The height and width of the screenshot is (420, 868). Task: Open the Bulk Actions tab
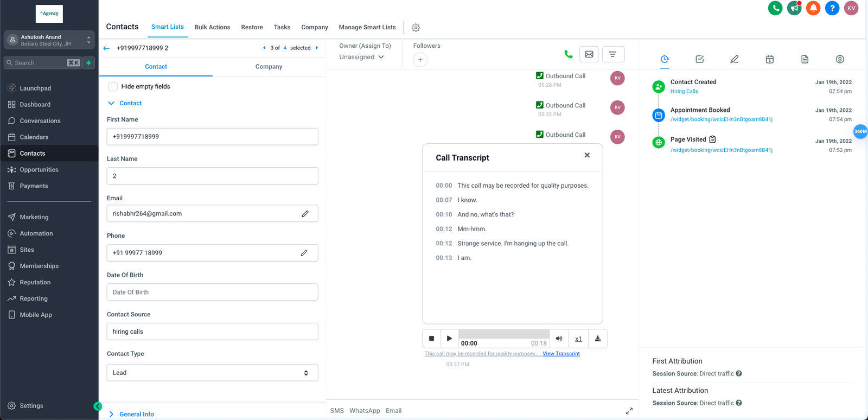(x=212, y=27)
